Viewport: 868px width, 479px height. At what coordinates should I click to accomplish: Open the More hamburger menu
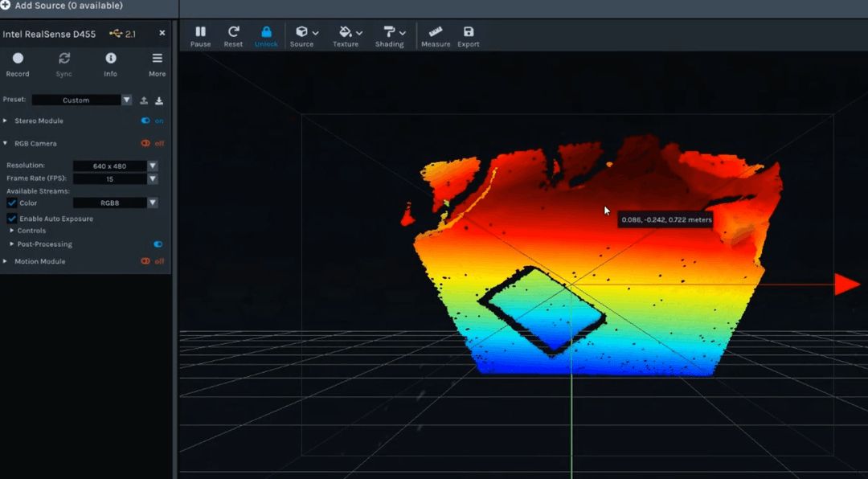[x=158, y=63]
